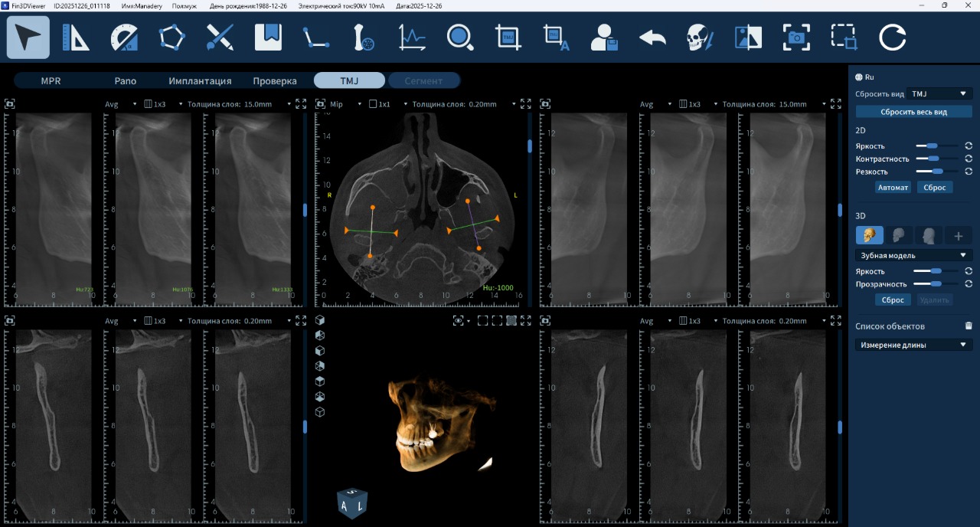Maximize the axial Mip view panel

click(x=526, y=104)
